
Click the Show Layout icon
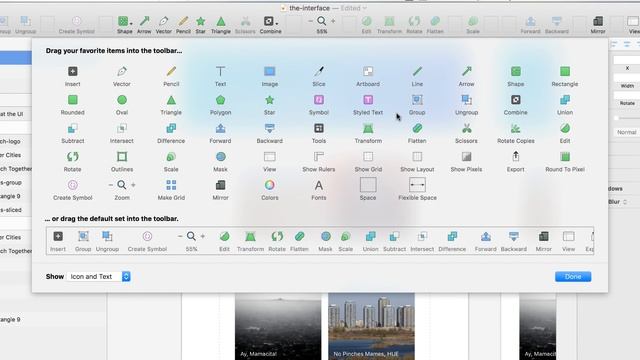click(417, 157)
